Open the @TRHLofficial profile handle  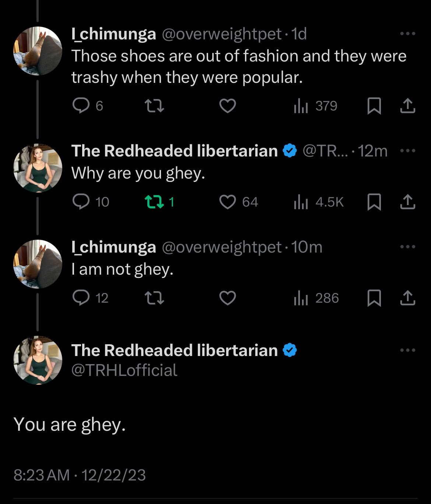pos(124,370)
